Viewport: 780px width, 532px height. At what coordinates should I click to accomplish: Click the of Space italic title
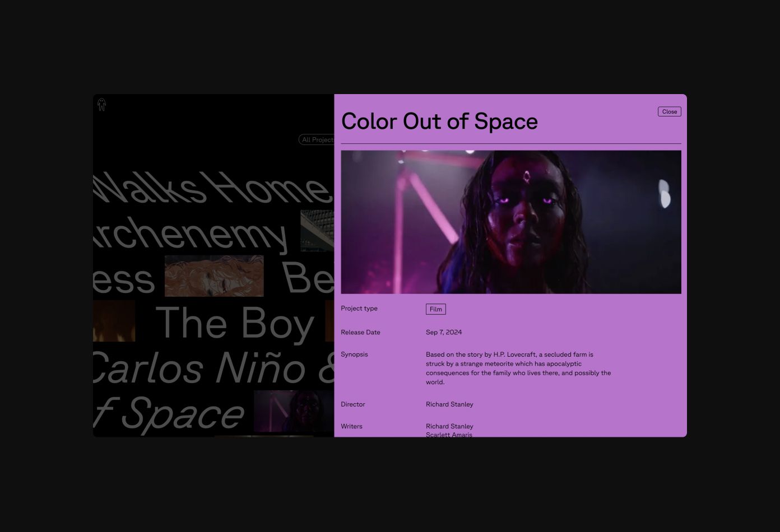(169, 414)
